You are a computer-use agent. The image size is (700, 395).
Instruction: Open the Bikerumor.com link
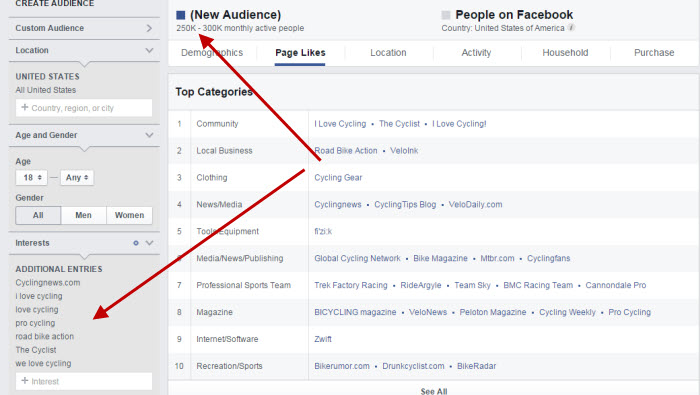(342, 366)
